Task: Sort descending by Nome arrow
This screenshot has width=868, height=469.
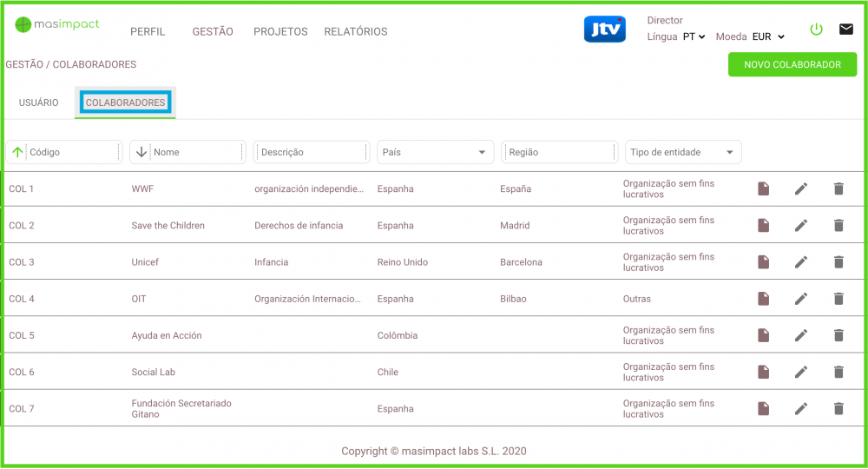Action: point(142,153)
